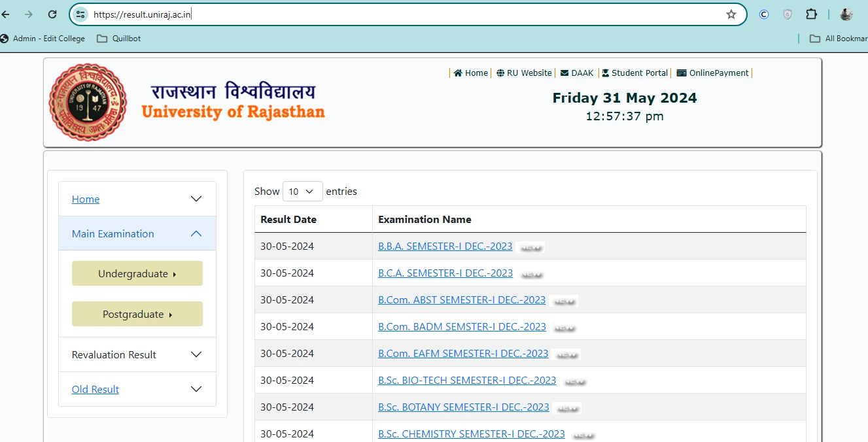
Task: Click the OnlinePayment icon link
Action: click(x=680, y=73)
